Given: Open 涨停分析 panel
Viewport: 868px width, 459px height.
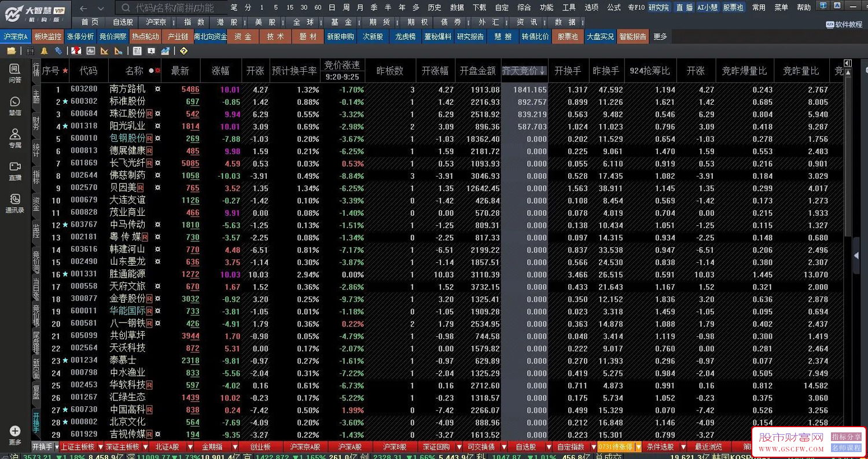Looking at the screenshot, I should (80, 36).
